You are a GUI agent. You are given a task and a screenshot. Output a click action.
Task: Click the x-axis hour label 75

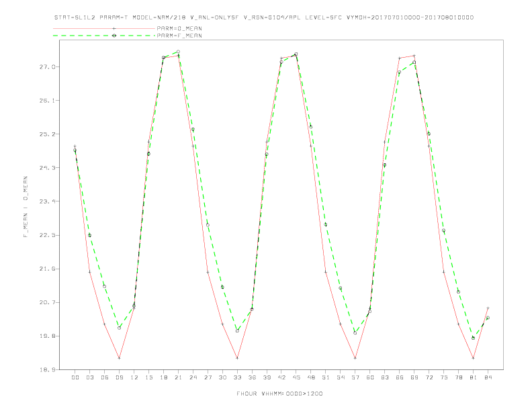click(444, 377)
